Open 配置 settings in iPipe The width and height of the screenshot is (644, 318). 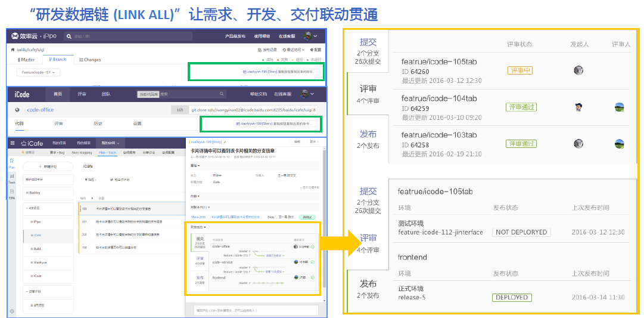pyautogui.click(x=316, y=50)
